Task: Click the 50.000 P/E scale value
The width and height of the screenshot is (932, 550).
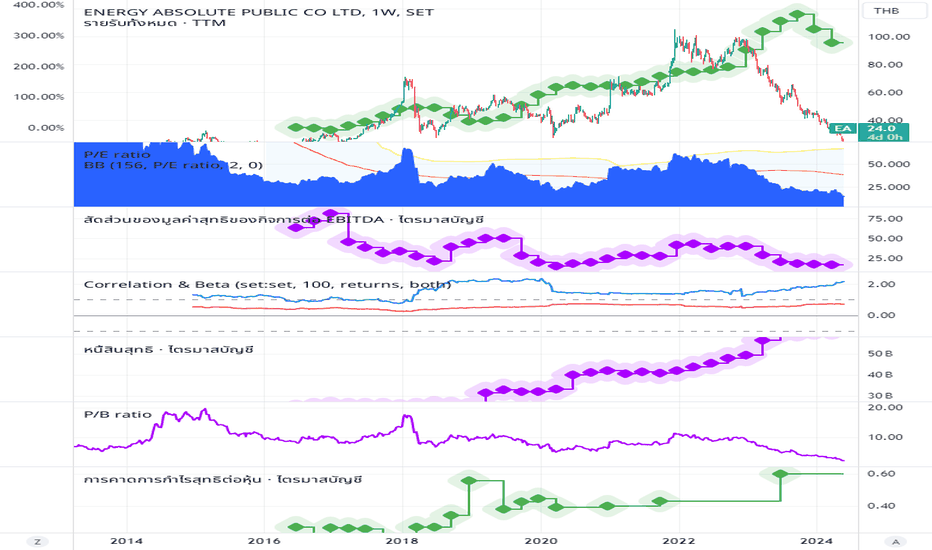Action: click(x=889, y=164)
